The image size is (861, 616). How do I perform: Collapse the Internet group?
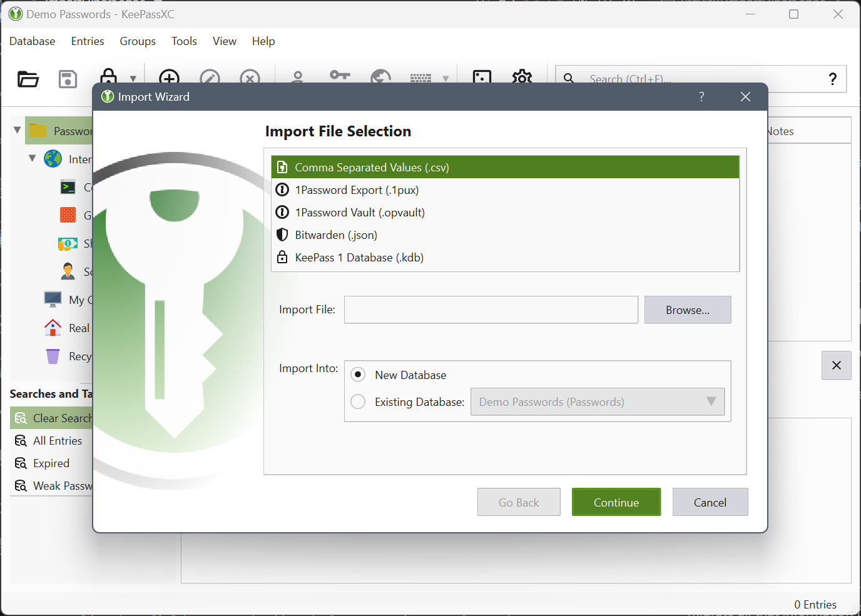[33, 158]
